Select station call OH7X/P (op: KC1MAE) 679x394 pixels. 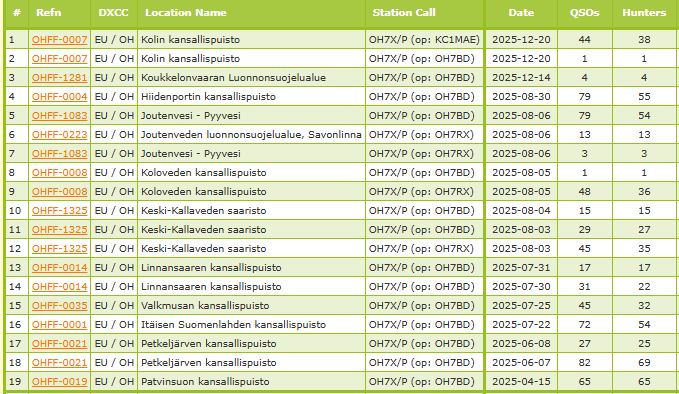tap(424, 39)
